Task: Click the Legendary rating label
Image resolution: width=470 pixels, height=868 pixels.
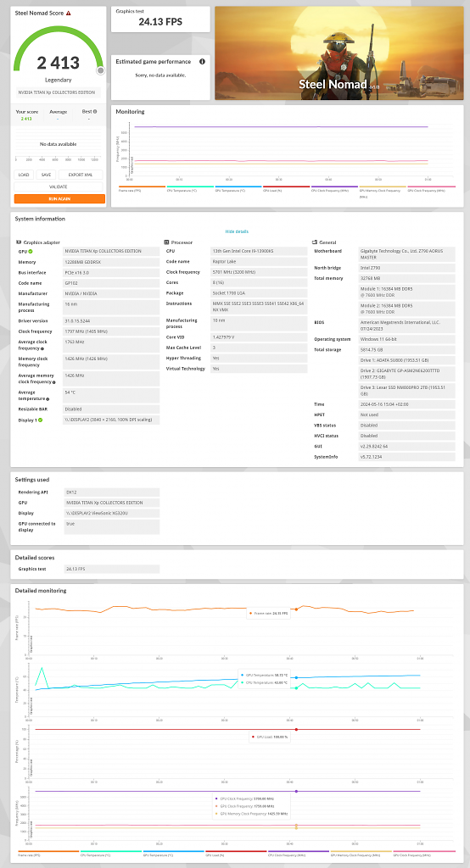Action: tap(59, 80)
